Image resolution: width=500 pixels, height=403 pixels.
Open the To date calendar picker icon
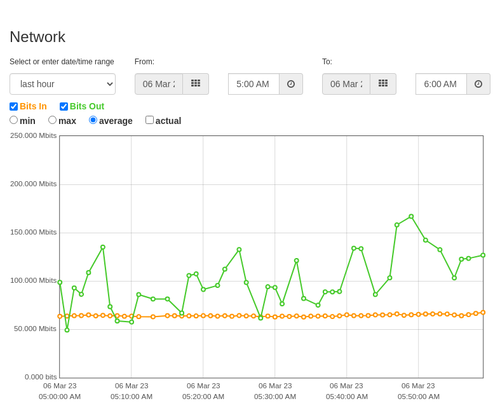point(383,84)
